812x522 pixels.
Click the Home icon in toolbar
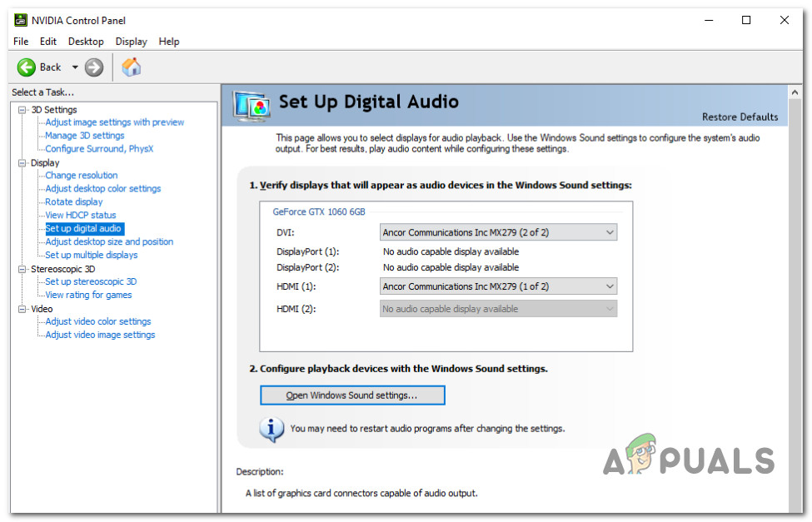coord(132,67)
